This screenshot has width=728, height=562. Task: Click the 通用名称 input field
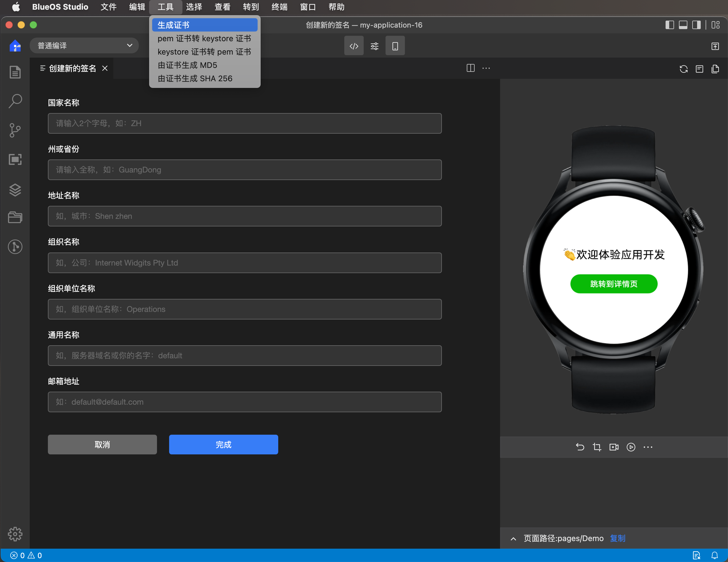click(x=245, y=355)
